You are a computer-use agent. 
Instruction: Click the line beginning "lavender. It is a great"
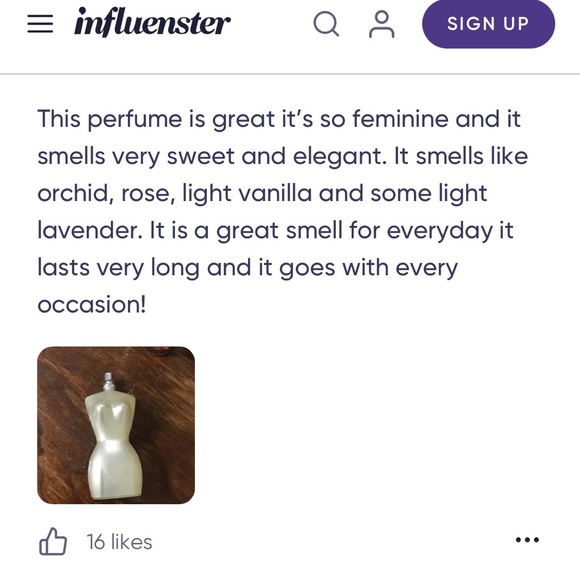(x=275, y=231)
